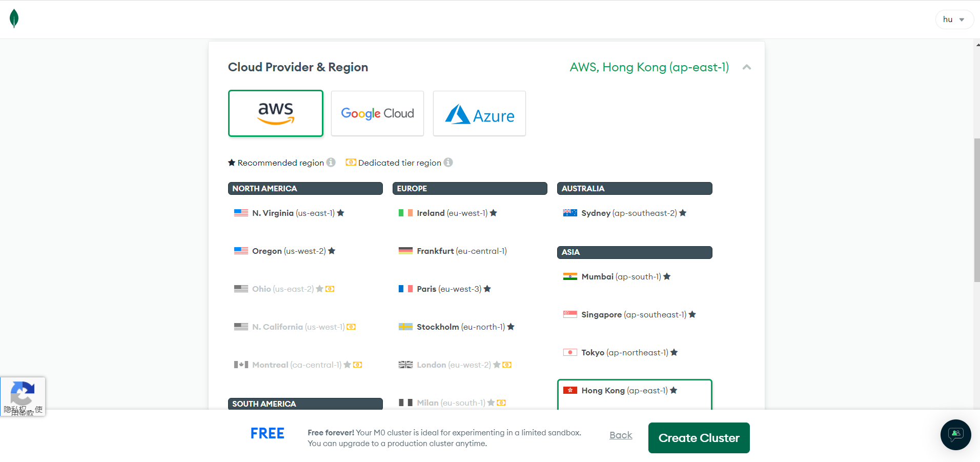This screenshot has height=462, width=980.
Task: Select the AWS provider tile
Action: point(276,114)
